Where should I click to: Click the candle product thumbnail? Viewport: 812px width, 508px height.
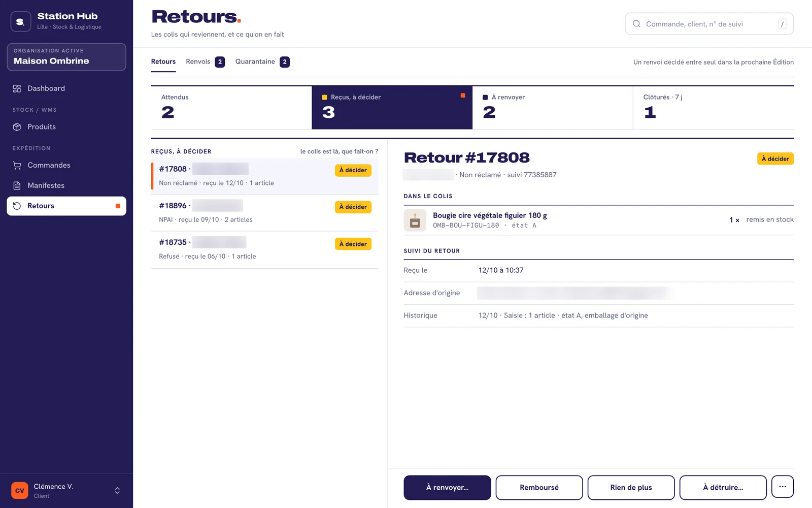pyautogui.click(x=415, y=220)
